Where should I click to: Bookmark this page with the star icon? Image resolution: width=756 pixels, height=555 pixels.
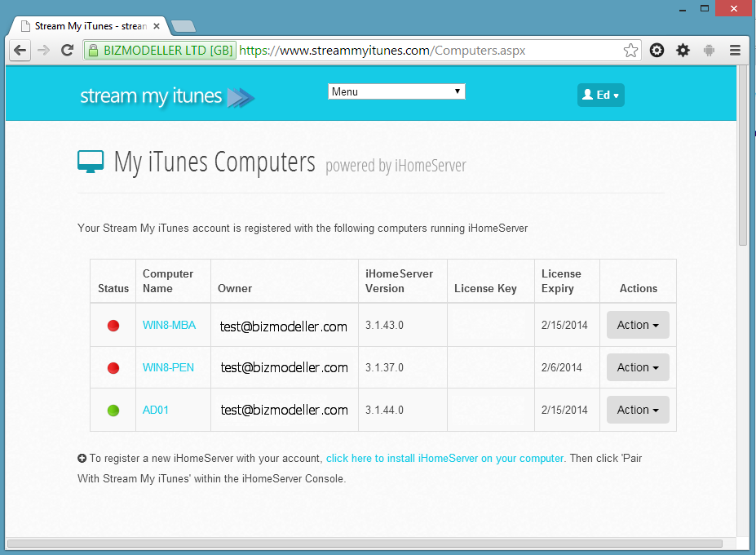tap(630, 50)
